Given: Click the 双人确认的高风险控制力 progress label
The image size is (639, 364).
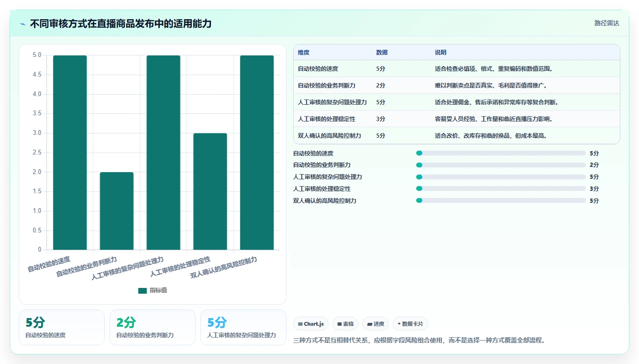Looking at the screenshot, I should click(325, 201).
